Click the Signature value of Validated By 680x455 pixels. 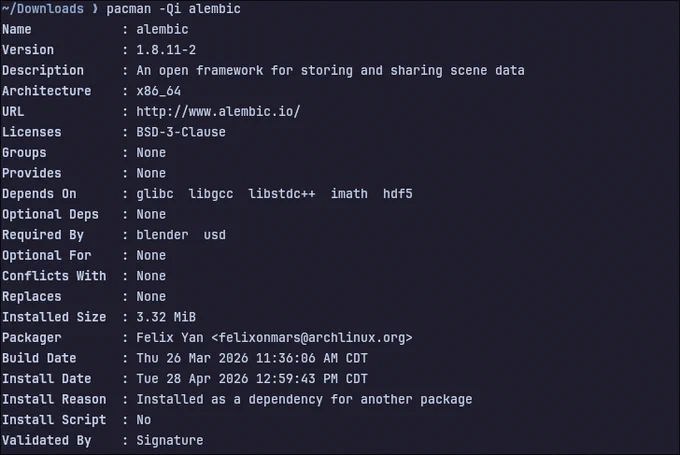point(170,441)
